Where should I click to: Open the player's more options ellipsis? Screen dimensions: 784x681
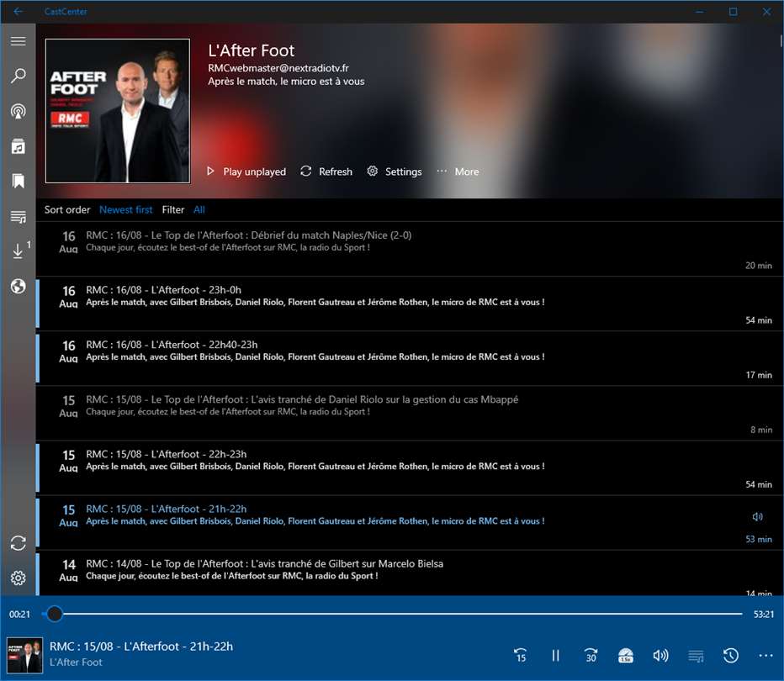[765, 655]
